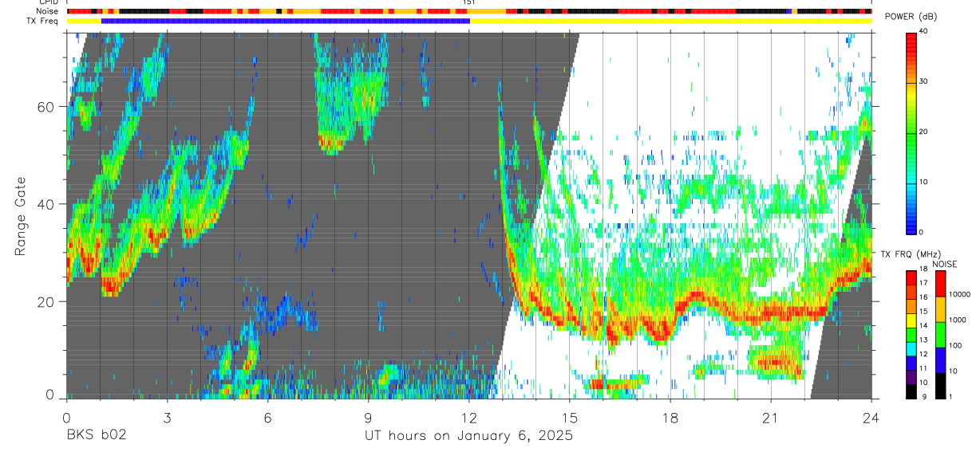Click the Range Gate y-axis title
980x452 pixels.
[x=19, y=217]
